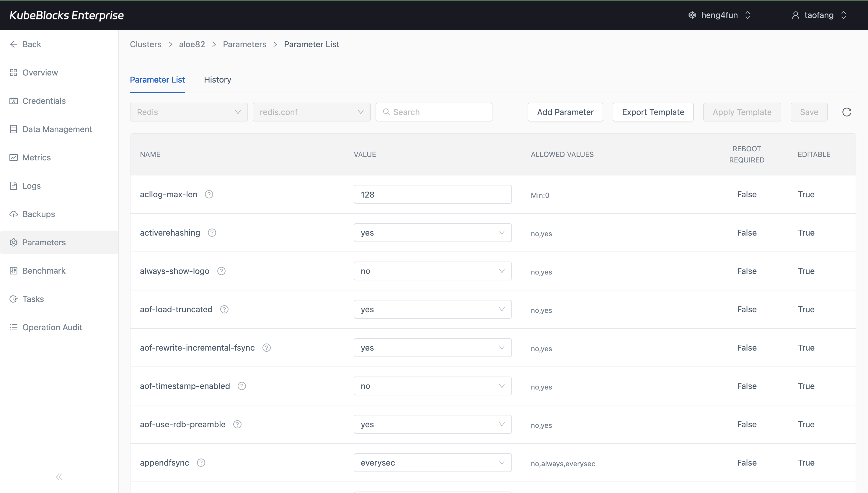Collapse the left sidebar

(x=59, y=476)
